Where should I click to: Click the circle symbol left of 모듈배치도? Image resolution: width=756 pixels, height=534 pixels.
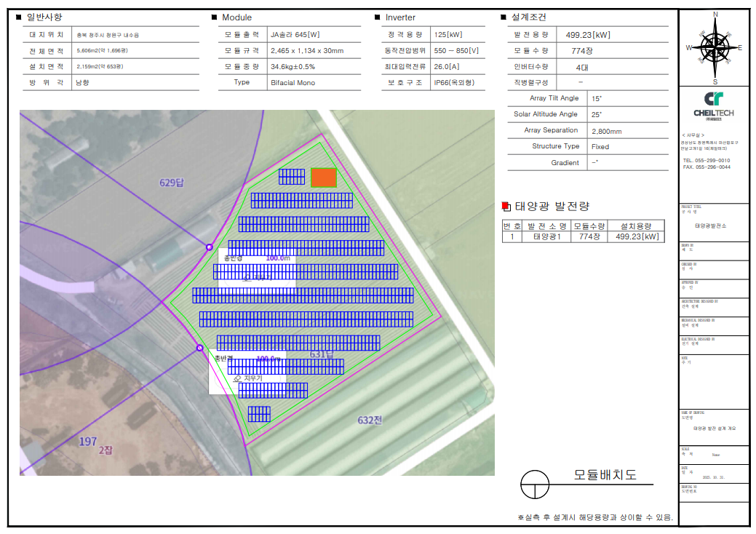(x=535, y=484)
